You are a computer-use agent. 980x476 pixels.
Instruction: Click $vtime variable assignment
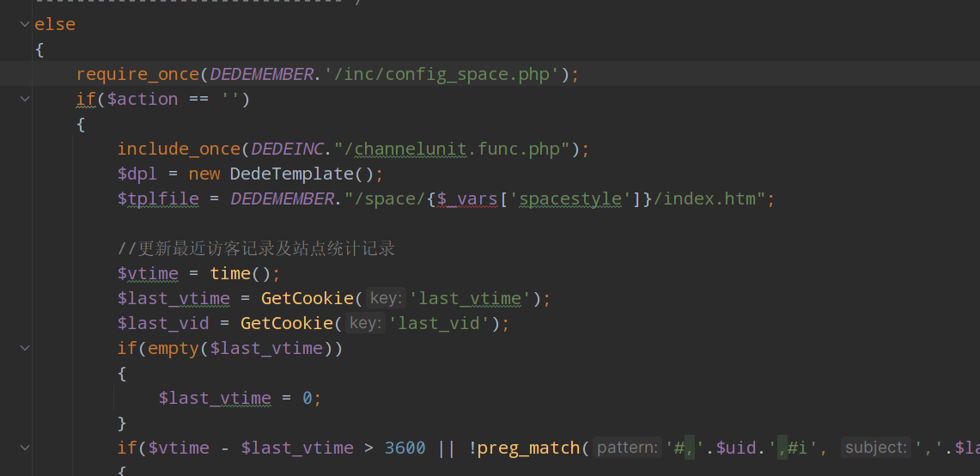pyautogui.click(x=148, y=273)
